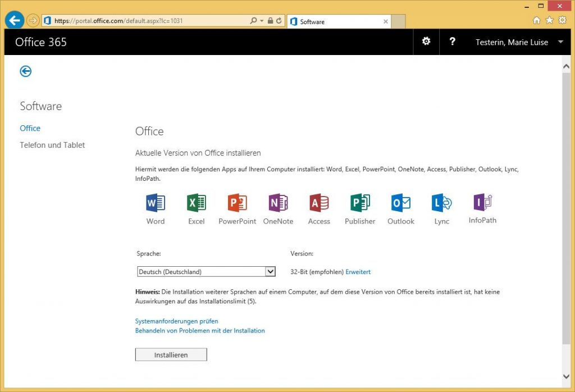Click the 32-Bit (empfohlen) version text
Screen dimensions: 575x392
[x=317, y=272]
